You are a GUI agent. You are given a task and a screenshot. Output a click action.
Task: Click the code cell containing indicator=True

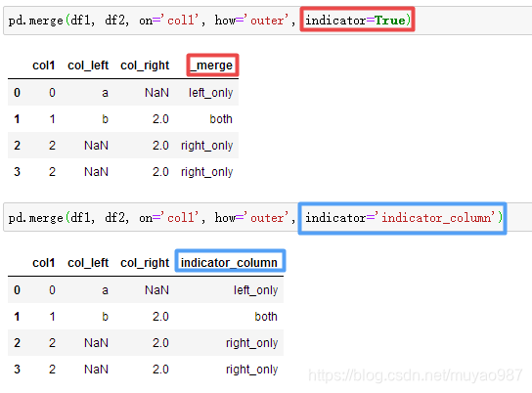(267, 21)
